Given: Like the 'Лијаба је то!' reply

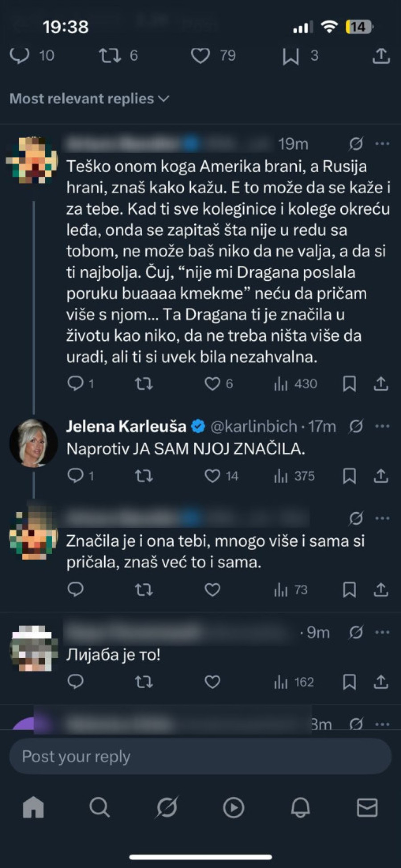Looking at the screenshot, I should [213, 682].
